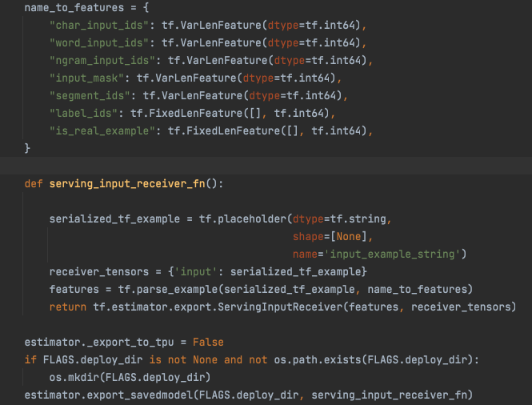The width and height of the screenshot is (532, 405).
Task: Click estimator.export_savedmodel call
Action: (x=108, y=395)
